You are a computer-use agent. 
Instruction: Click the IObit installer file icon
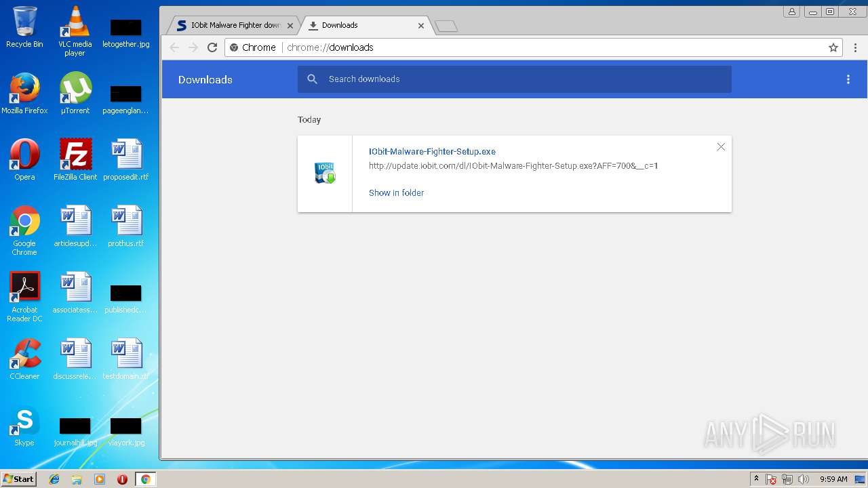[325, 173]
